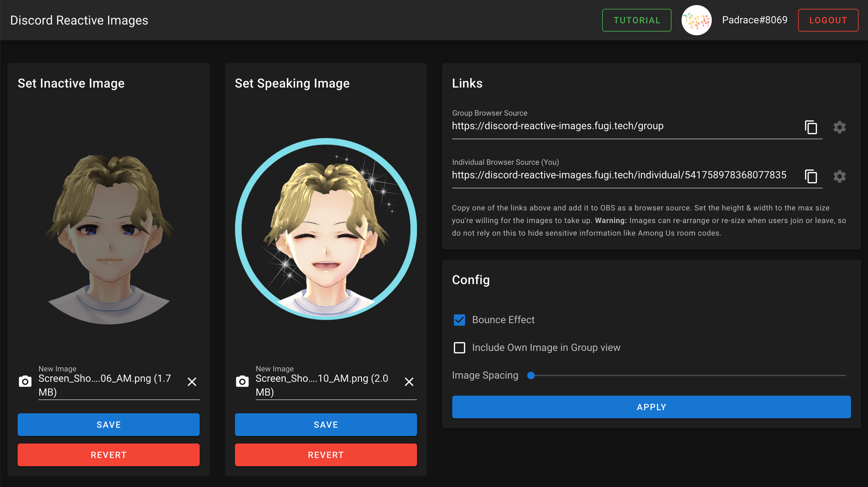Screen dimensions: 868x487
Task: Click the camera icon under Set Speaking Image
Action: pos(242,382)
